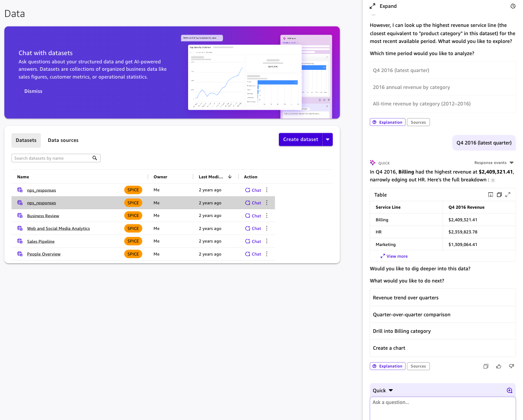Click View more under the revenue table

pos(394,256)
